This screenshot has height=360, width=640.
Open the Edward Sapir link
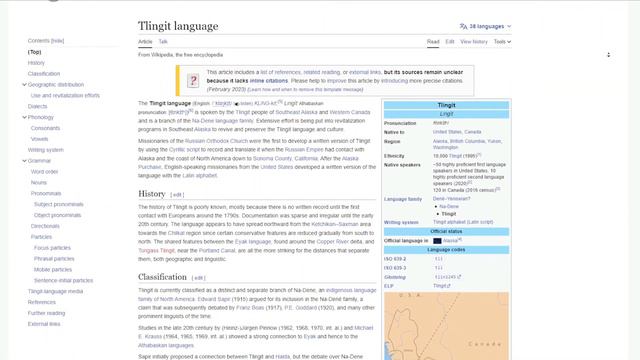click(x=214, y=299)
